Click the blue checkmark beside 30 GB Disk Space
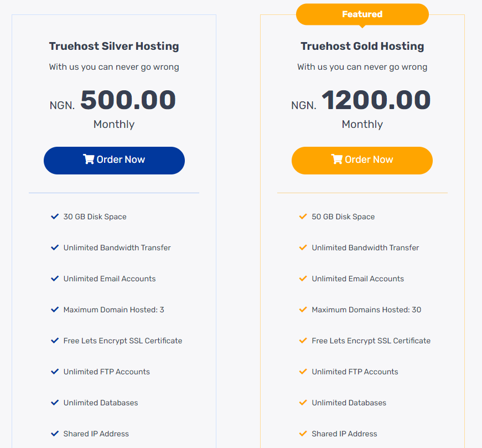 (55, 217)
